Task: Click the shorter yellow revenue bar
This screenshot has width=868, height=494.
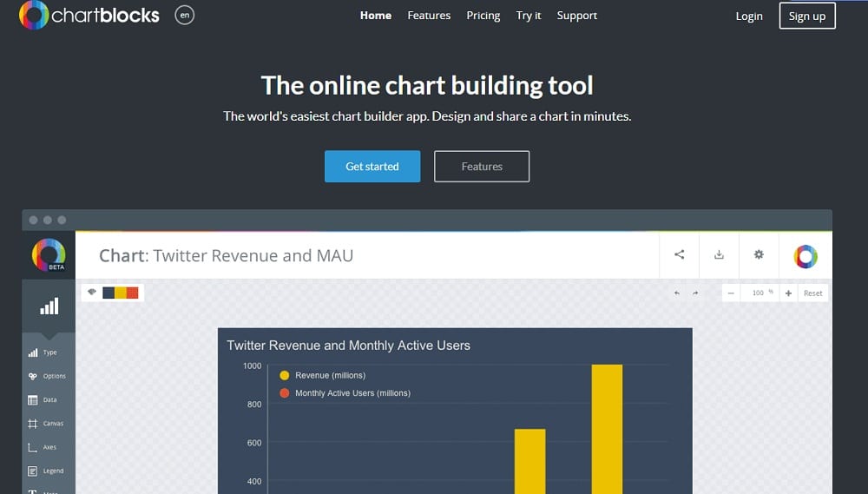Action: click(529, 461)
